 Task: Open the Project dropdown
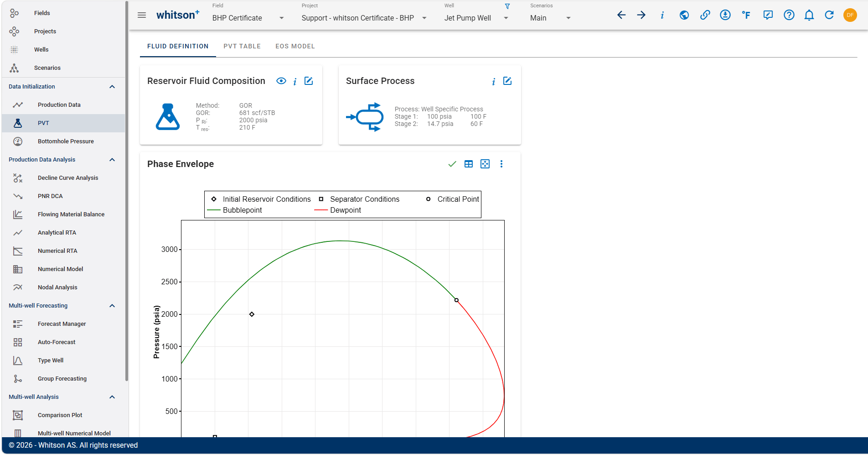pos(364,18)
